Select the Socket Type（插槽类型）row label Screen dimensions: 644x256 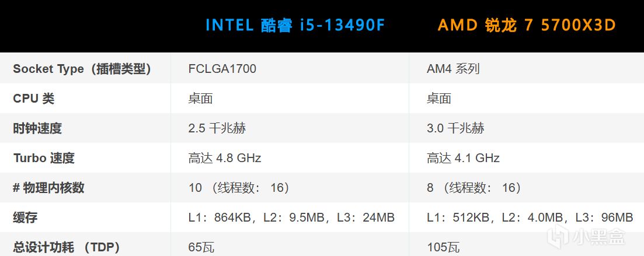tap(82, 69)
